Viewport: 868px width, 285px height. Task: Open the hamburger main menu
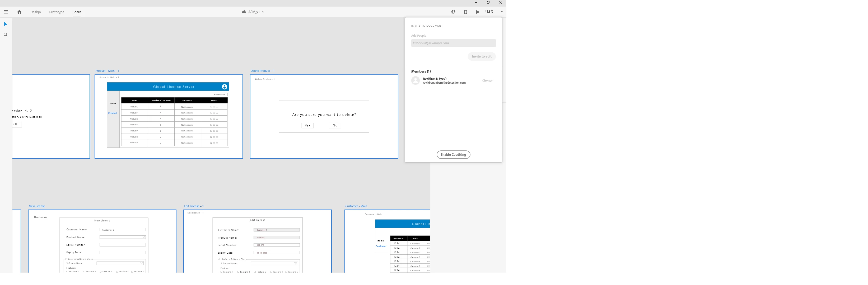click(6, 12)
